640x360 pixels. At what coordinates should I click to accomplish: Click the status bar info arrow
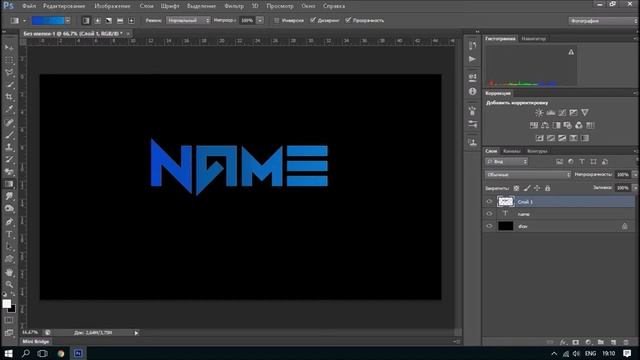136,333
